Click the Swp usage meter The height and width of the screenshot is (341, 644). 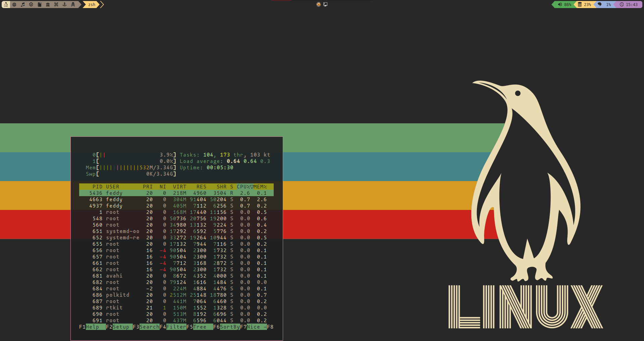click(131, 174)
